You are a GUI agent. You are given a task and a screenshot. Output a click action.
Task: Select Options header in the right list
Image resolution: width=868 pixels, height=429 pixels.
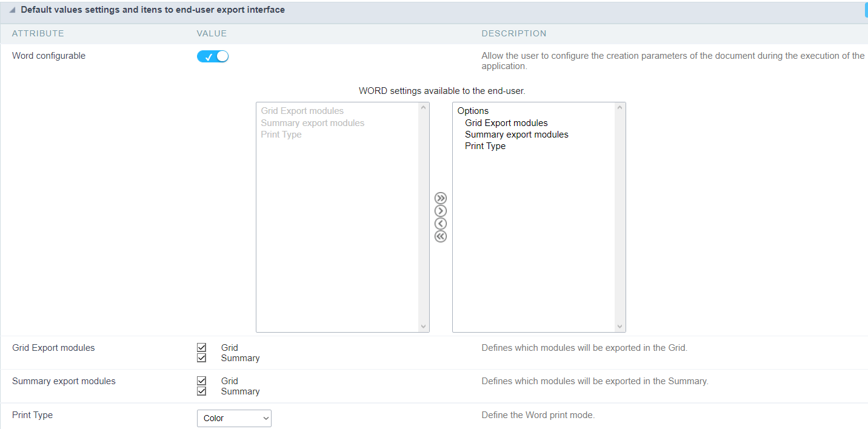point(473,111)
